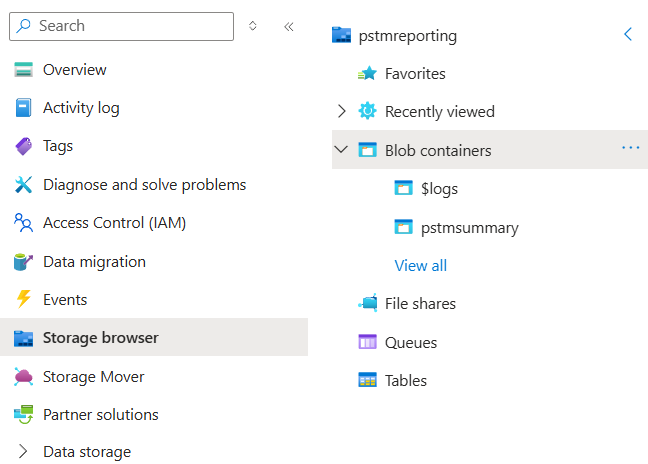The width and height of the screenshot is (648, 464).
Task: Open Queues in storage tree
Action: 410,343
